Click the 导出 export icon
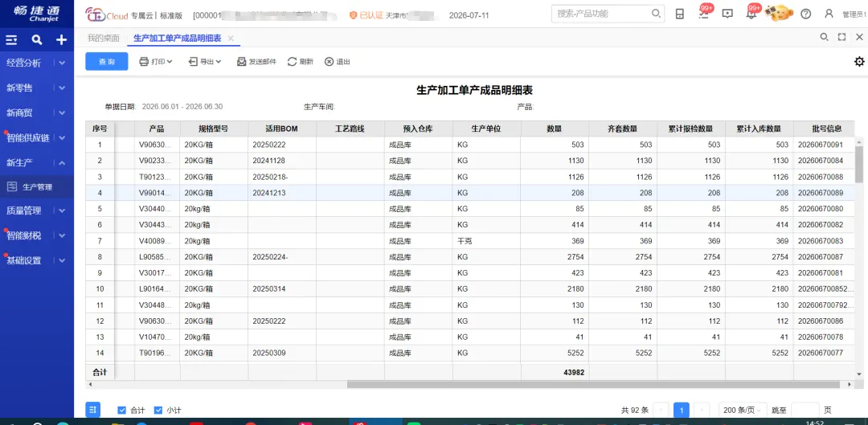This screenshot has width=868, height=425. pyautogui.click(x=193, y=61)
